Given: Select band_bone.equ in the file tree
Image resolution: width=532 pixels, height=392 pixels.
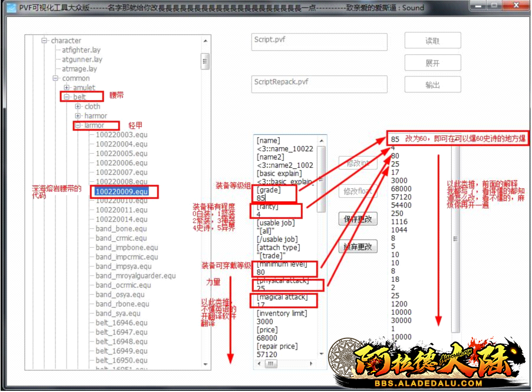Looking at the screenshot, I should 121,229.
